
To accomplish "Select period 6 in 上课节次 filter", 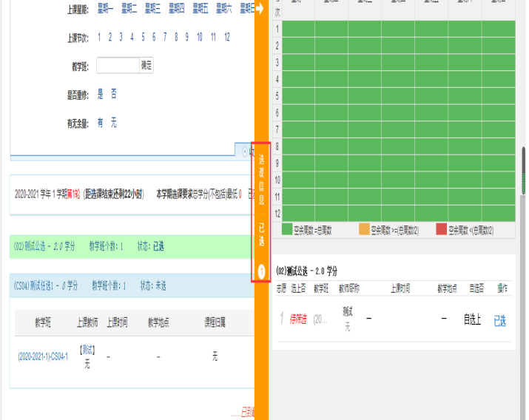I will [x=154, y=37].
